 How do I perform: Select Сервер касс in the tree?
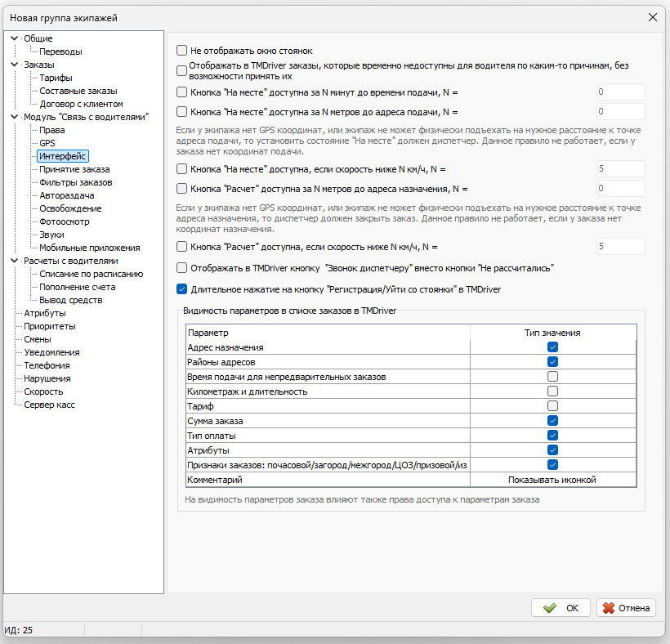tap(49, 405)
